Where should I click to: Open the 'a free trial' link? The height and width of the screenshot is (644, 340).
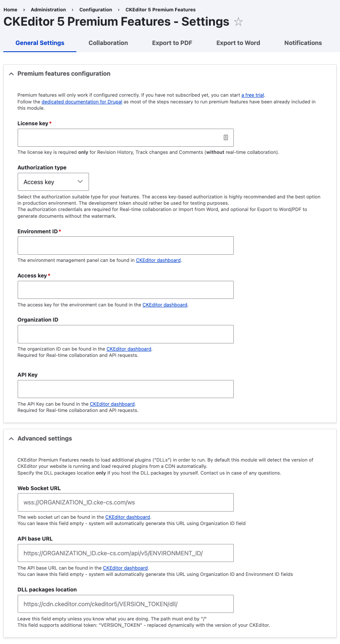click(x=252, y=95)
